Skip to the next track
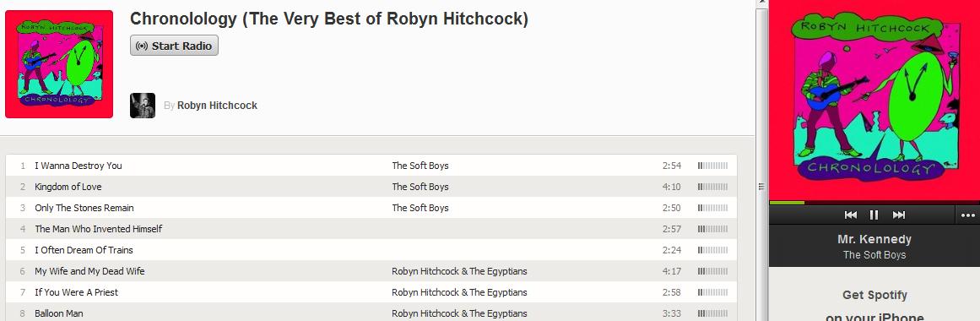The width and height of the screenshot is (980, 321). click(899, 215)
